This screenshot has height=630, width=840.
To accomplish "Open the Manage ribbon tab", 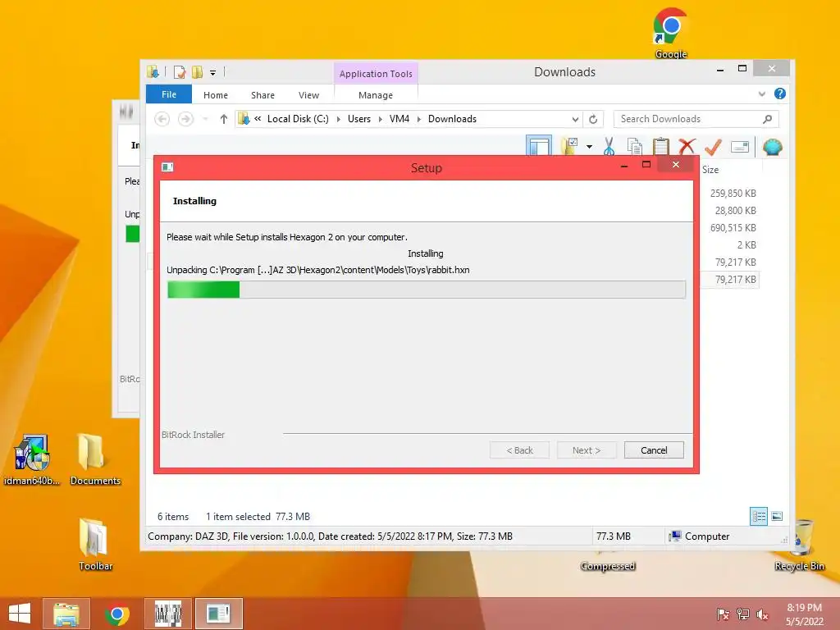I will point(376,95).
